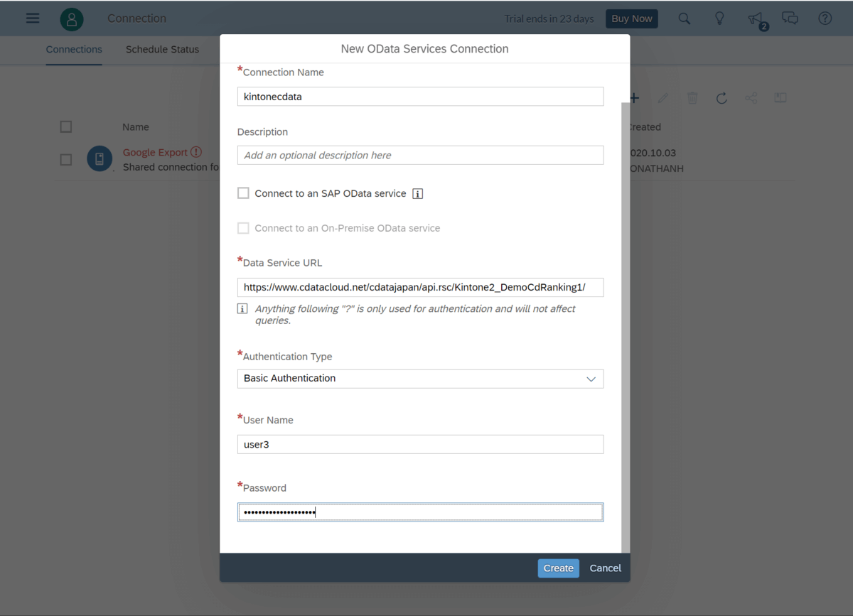
Task: Click the Trial ends in 23 days text
Action: 549,19
